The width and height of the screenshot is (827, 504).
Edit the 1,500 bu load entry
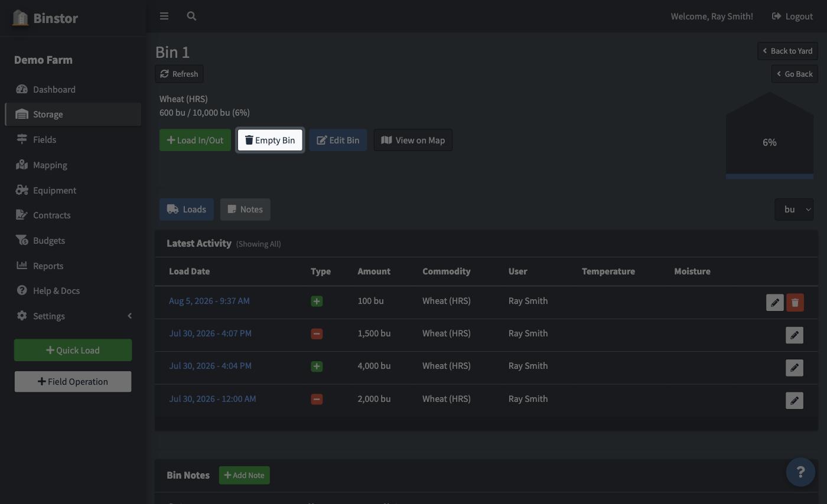pos(795,335)
